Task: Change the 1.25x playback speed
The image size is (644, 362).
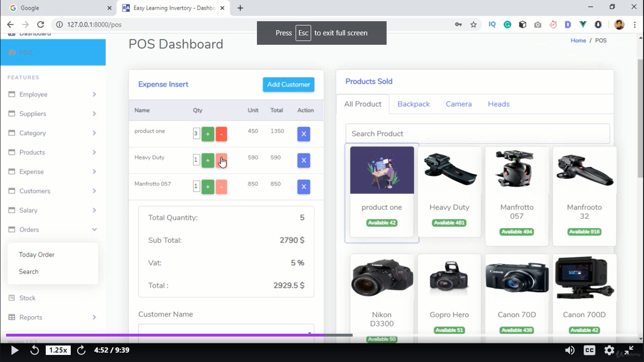Action: [58, 350]
